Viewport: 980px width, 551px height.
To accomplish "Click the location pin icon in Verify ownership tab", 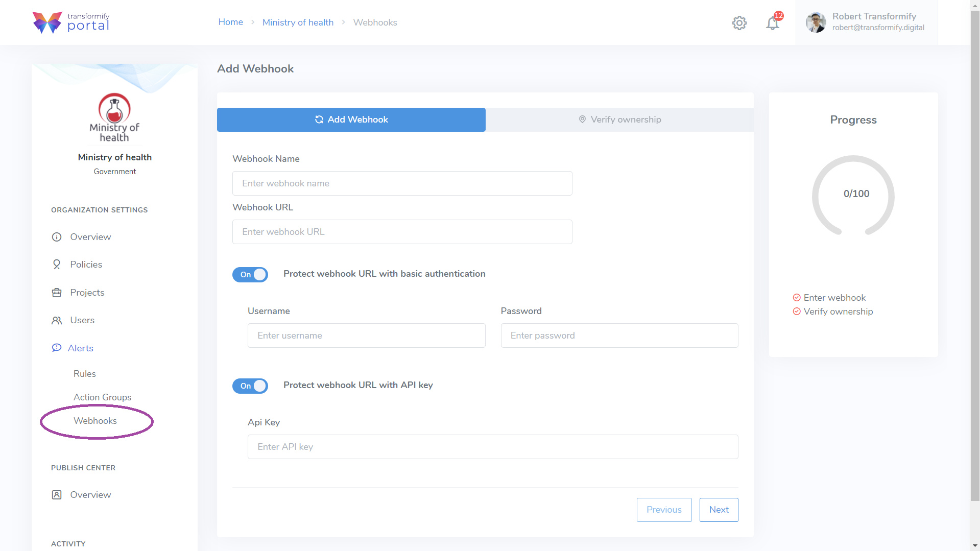I will point(582,119).
